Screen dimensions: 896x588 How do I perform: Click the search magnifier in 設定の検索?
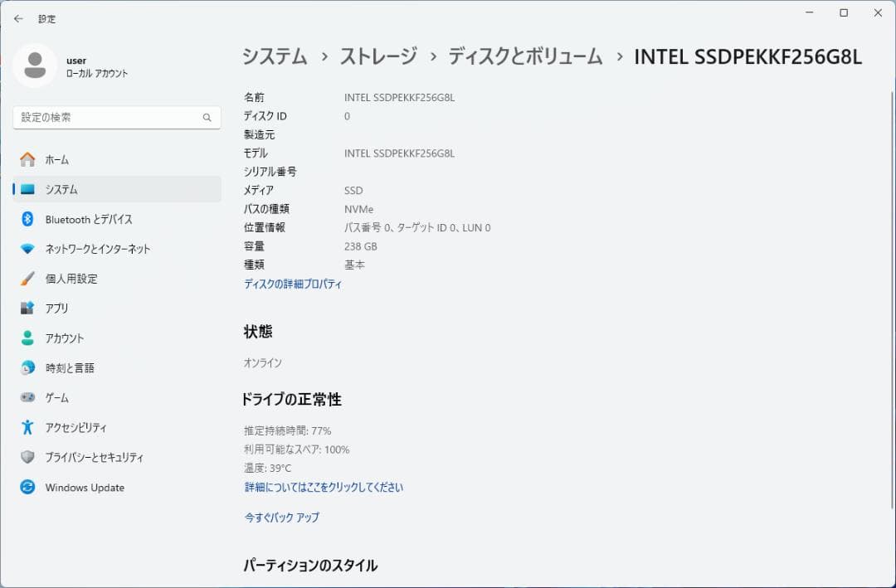pos(207,117)
